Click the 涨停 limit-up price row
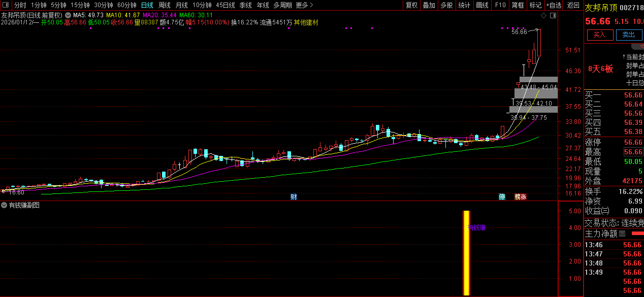The image size is (644, 297). pos(614,142)
